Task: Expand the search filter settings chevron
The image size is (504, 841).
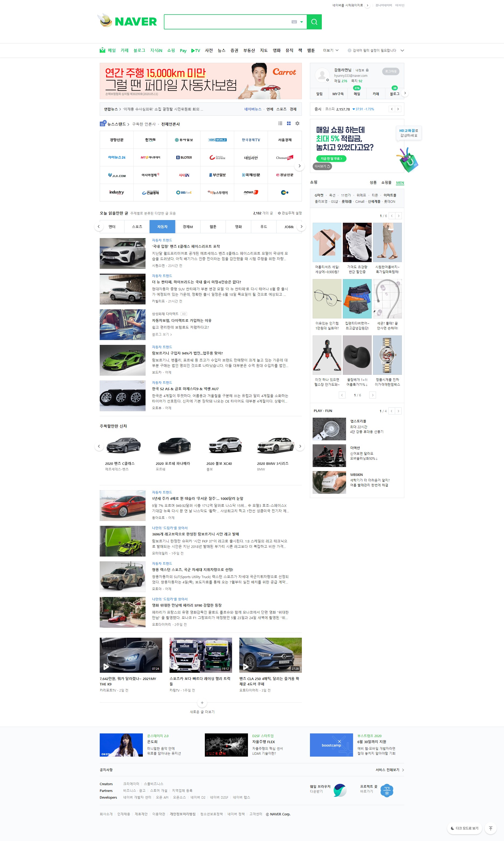Action: 402,50
